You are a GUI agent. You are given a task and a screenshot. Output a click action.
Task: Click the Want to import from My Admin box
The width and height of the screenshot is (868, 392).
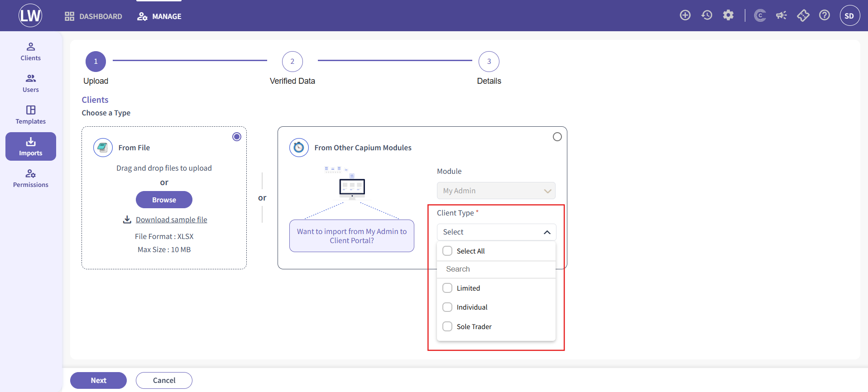[352, 236]
